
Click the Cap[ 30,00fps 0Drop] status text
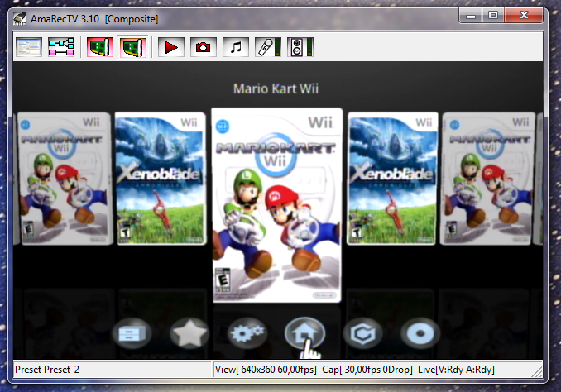click(367, 370)
